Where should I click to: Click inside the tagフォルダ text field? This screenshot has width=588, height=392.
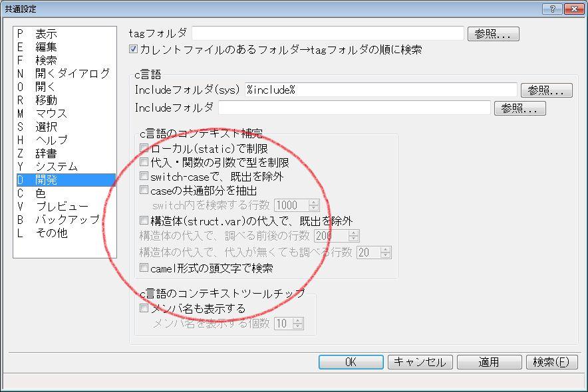(x=327, y=34)
